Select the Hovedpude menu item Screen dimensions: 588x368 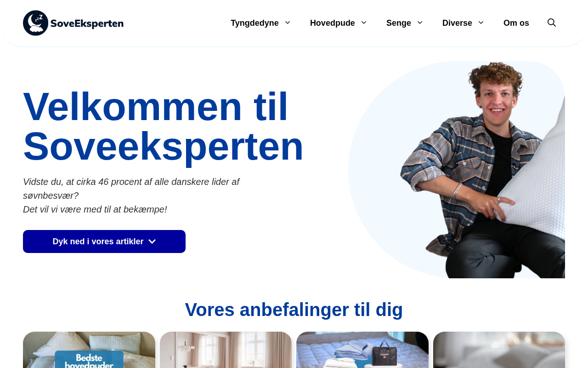pos(333,23)
